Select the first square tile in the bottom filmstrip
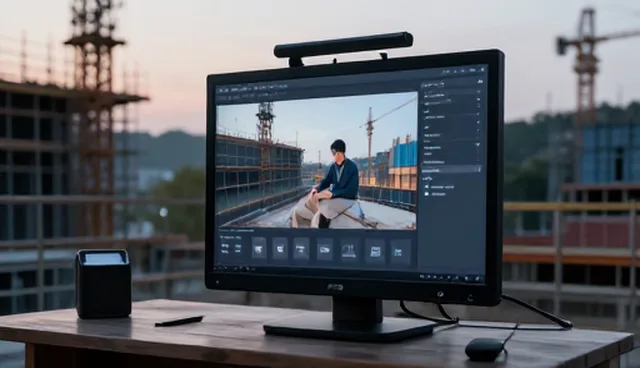The height and width of the screenshot is (368, 640). click(259, 248)
